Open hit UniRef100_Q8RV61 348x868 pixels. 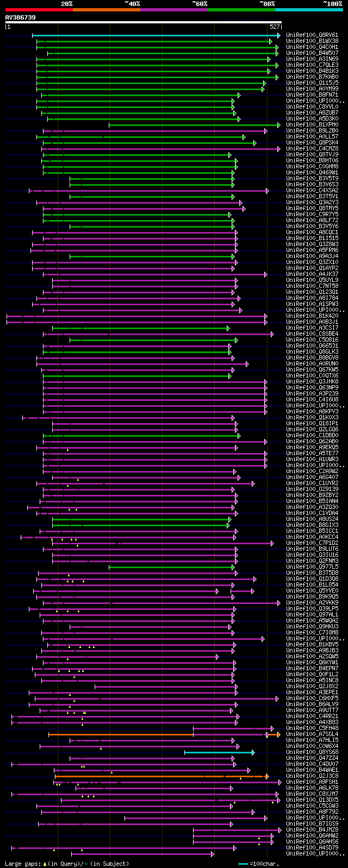click(x=312, y=35)
